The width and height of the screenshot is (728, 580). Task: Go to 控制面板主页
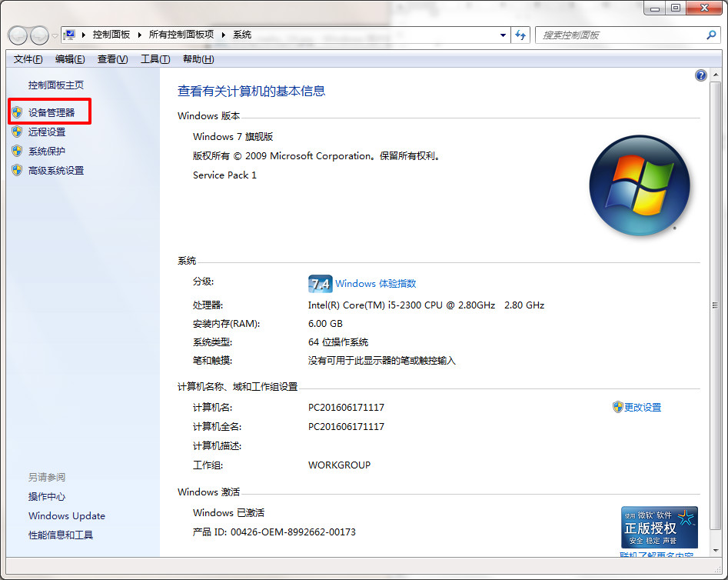pos(55,85)
